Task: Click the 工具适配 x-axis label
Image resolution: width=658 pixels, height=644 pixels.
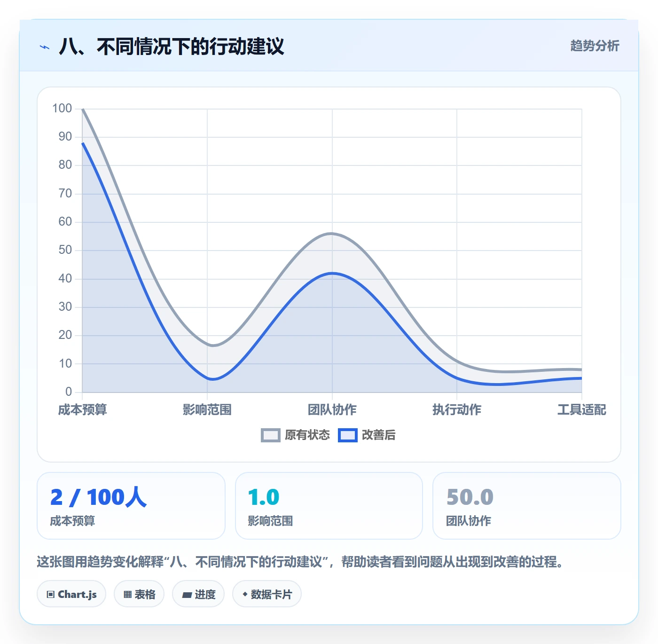Action: 582,410
